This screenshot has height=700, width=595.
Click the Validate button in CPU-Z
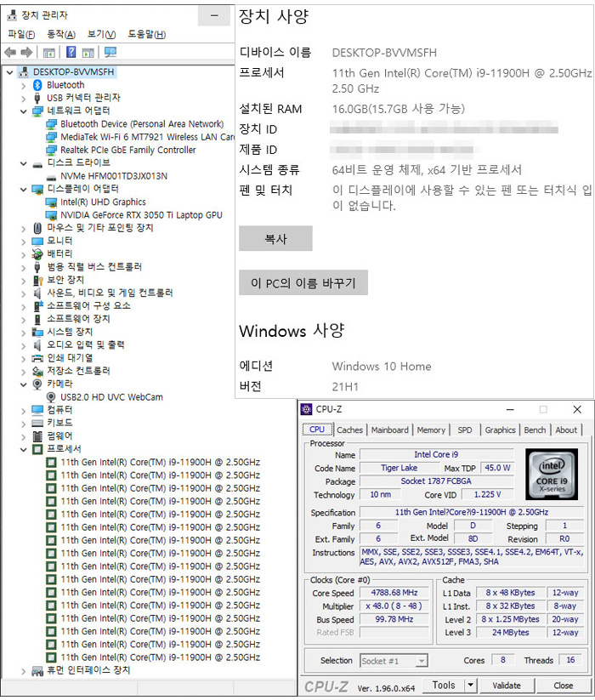(x=507, y=685)
